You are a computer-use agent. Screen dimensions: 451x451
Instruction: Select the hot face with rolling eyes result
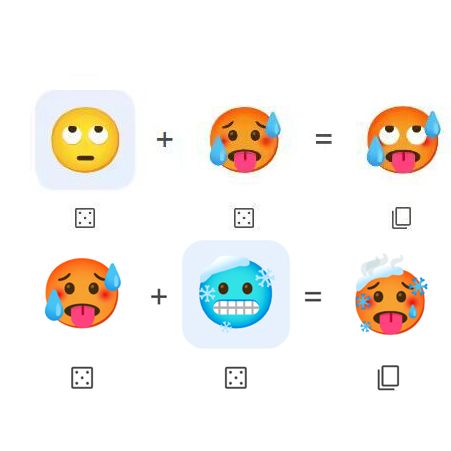pyautogui.click(x=403, y=139)
